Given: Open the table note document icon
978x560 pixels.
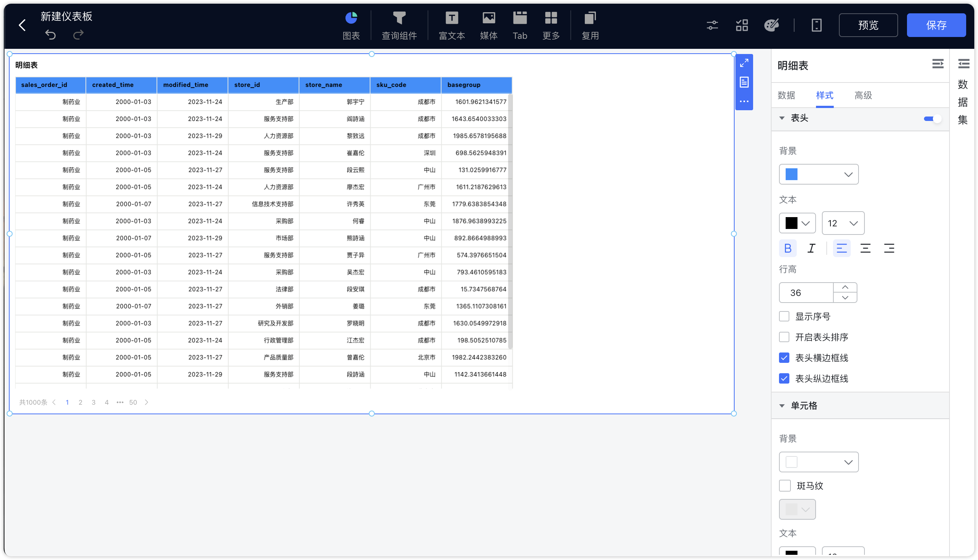Looking at the screenshot, I should click(744, 82).
